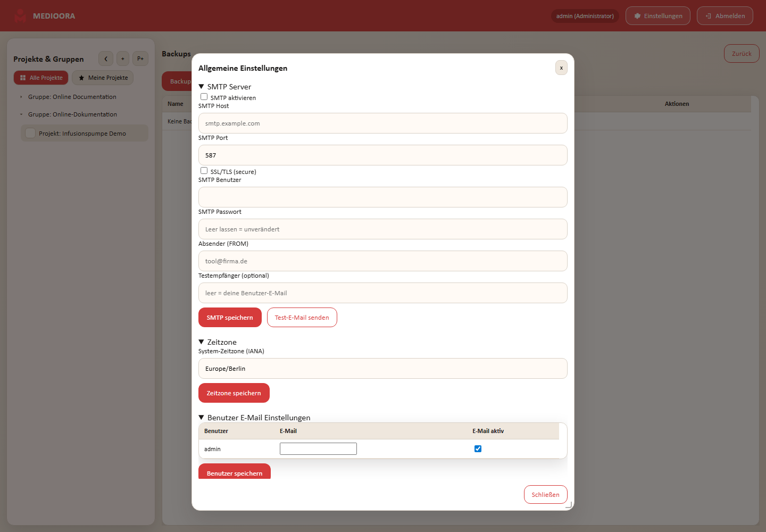The image size is (766, 532).
Task: Select the Alle Projekte tab
Action: click(41, 78)
